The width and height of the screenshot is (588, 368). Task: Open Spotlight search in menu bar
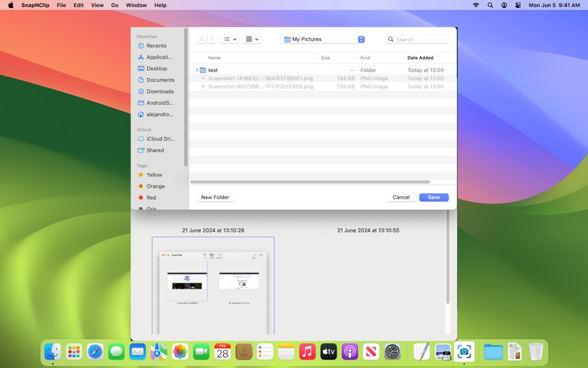(x=490, y=5)
